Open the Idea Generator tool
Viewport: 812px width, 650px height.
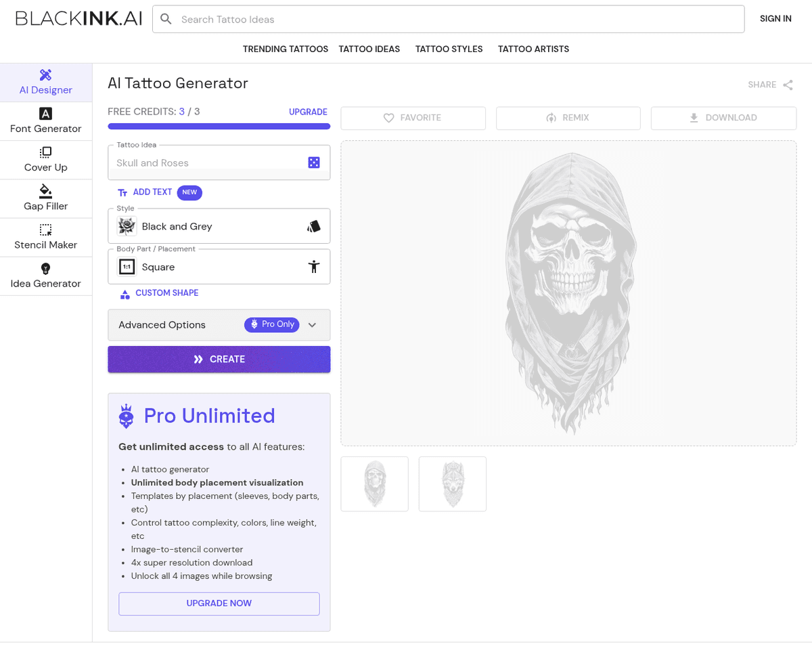[x=45, y=276]
